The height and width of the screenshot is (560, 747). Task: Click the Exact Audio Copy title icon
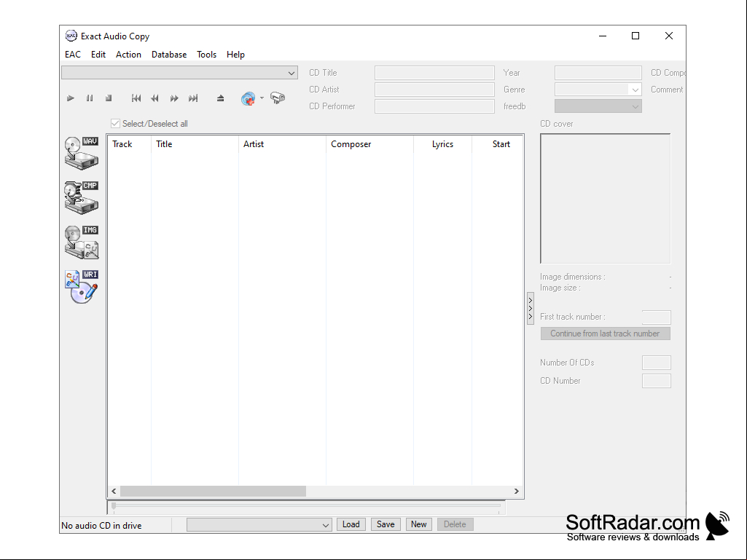click(x=71, y=36)
